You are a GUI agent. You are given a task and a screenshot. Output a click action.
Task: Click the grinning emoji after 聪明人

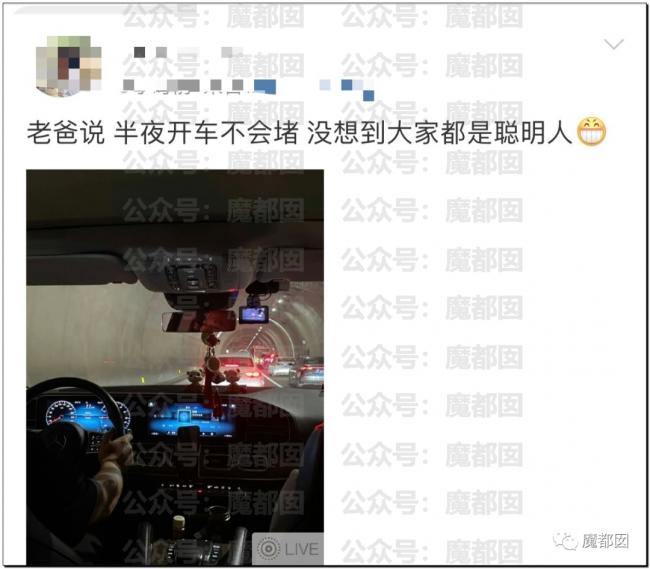[592, 132]
